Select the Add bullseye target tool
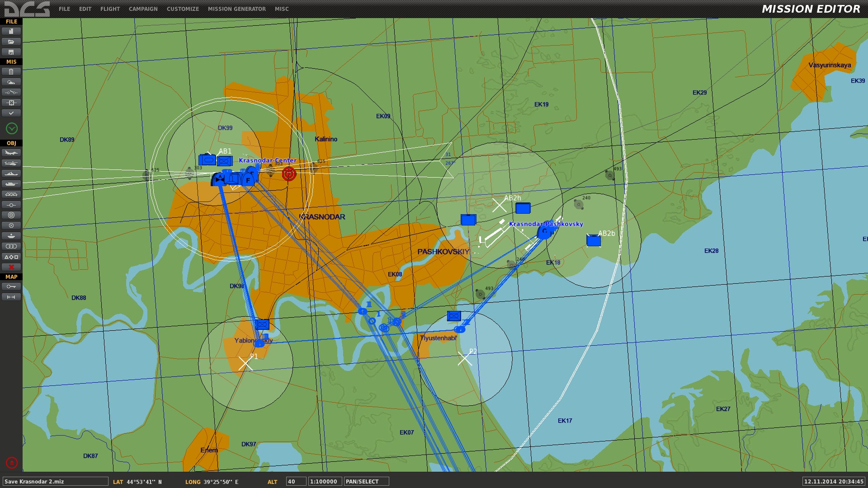This screenshot has height=488, width=868. click(x=11, y=215)
